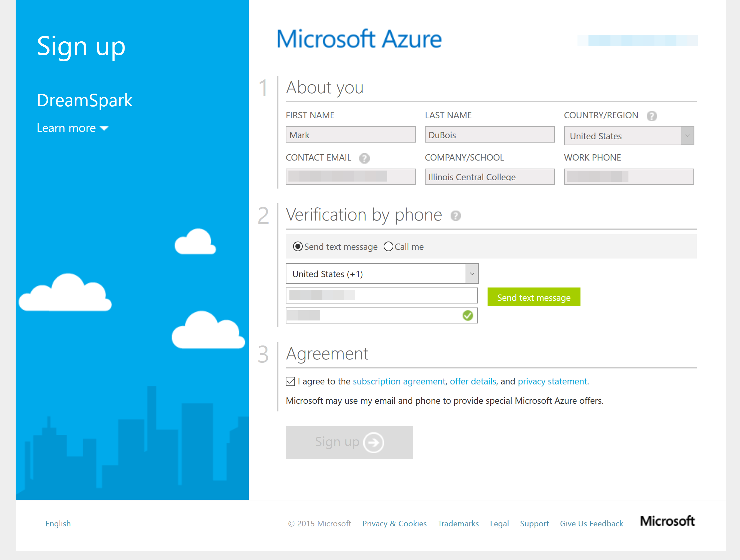Click the © 2015 Microsoft text
The image size is (740, 560).
pos(319,523)
